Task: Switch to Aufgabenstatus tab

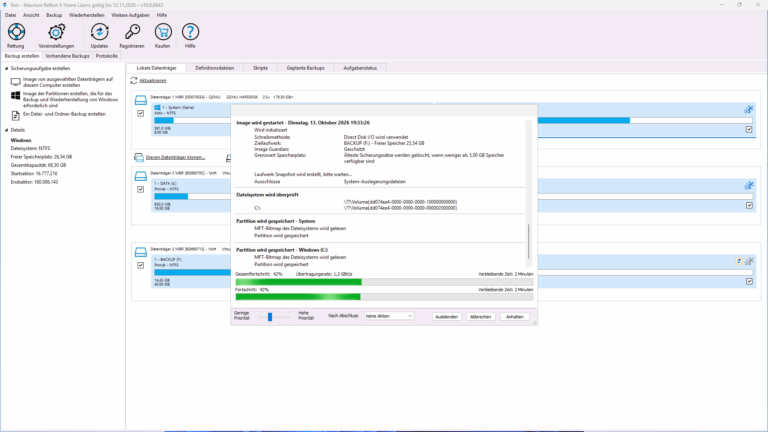Action: (360, 68)
